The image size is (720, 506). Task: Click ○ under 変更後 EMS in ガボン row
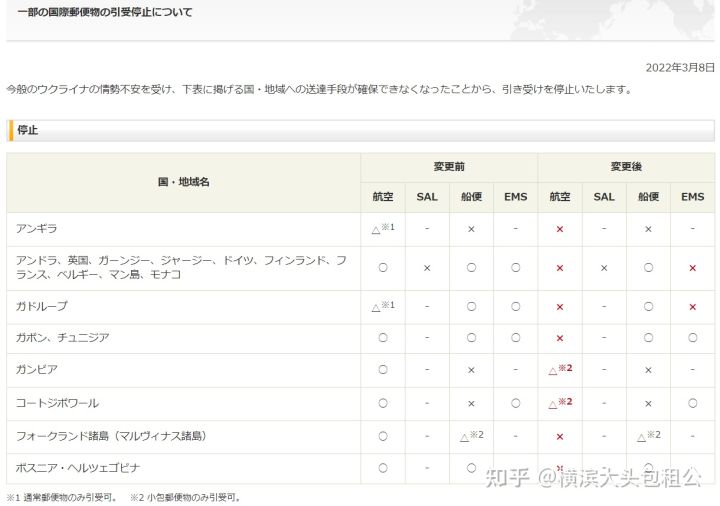[692, 337]
